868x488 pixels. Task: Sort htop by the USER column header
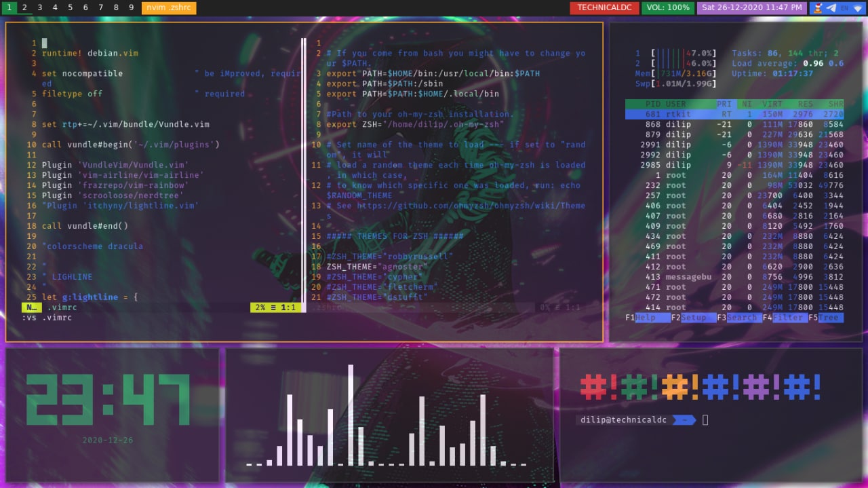point(676,104)
